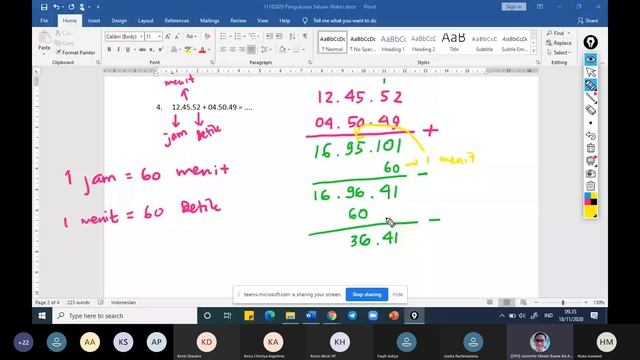Screen dimensions: 640x360
Task: Select the highlighter tool in pen toolbar
Action: [x=591, y=85]
